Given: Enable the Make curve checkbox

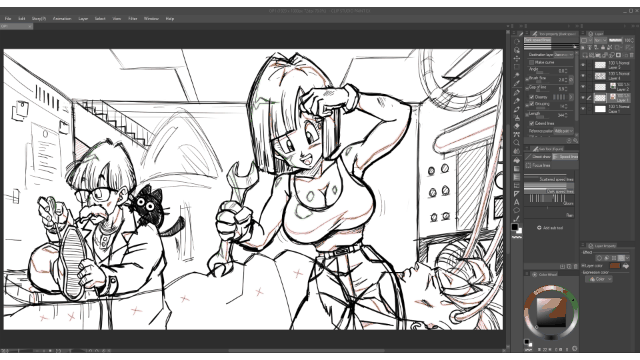Looking at the screenshot, I should tap(531, 62).
